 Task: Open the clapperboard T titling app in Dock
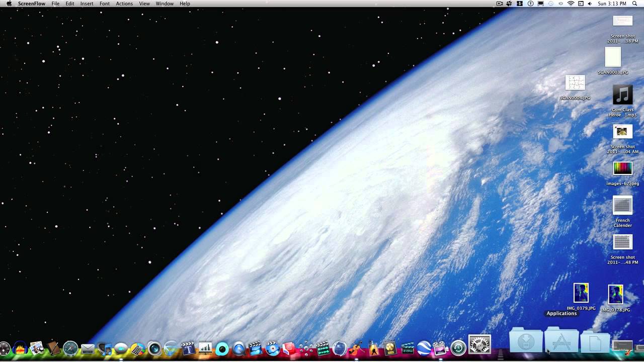coord(188,348)
